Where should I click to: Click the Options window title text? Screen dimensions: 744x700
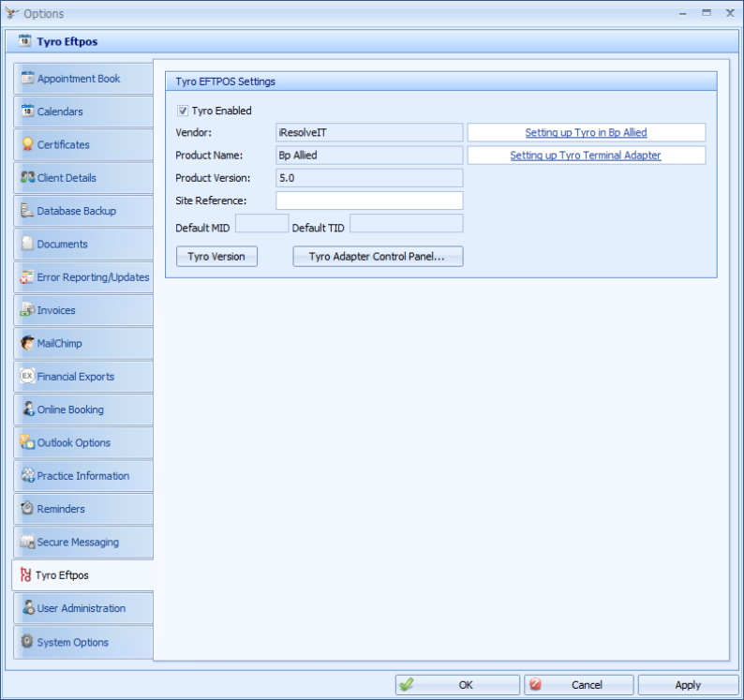pyautogui.click(x=44, y=14)
